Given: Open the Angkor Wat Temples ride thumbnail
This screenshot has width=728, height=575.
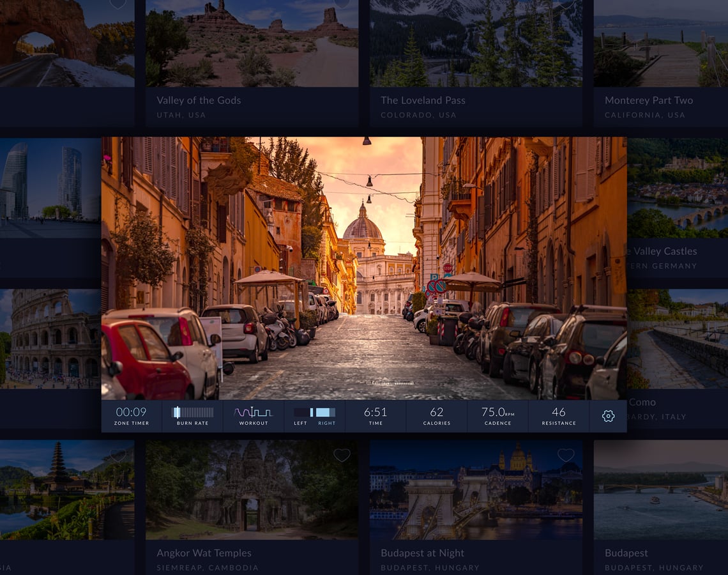Looking at the screenshot, I should click(x=252, y=490).
